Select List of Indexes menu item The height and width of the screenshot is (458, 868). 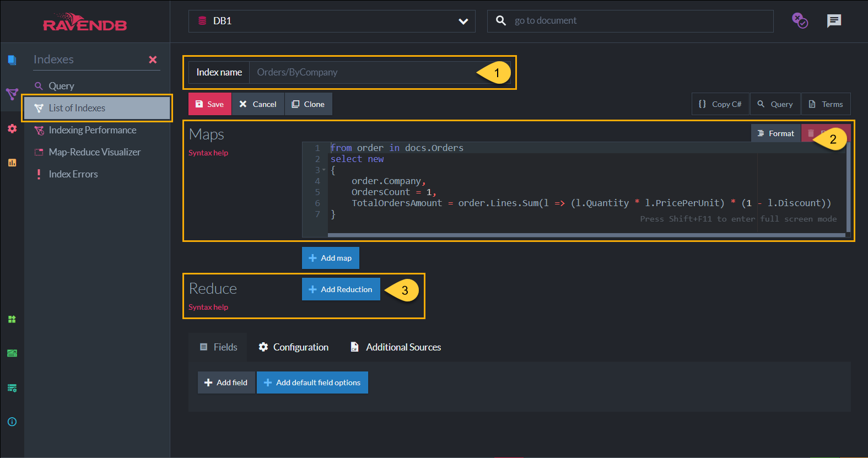pos(97,108)
